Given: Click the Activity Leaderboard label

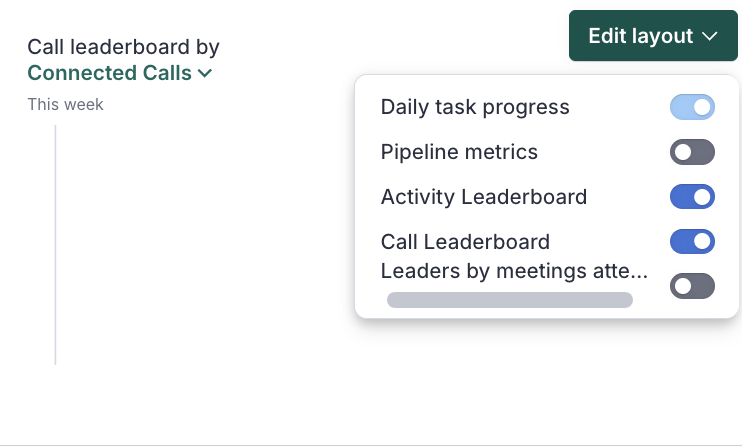Looking at the screenshot, I should coord(484,197).
